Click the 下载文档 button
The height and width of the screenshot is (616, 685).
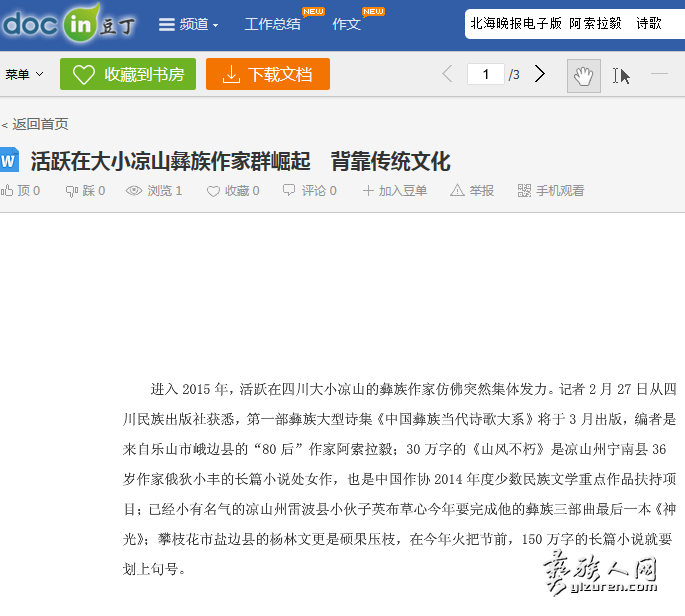267,74
